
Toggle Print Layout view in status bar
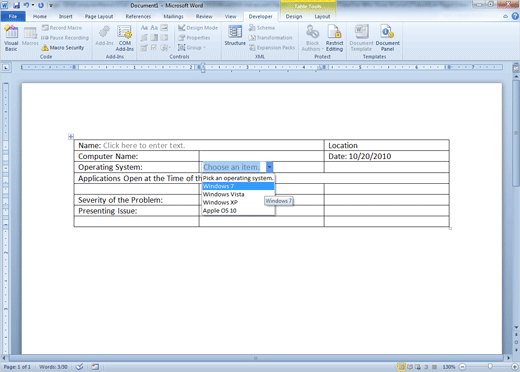[x=401, y=367]
